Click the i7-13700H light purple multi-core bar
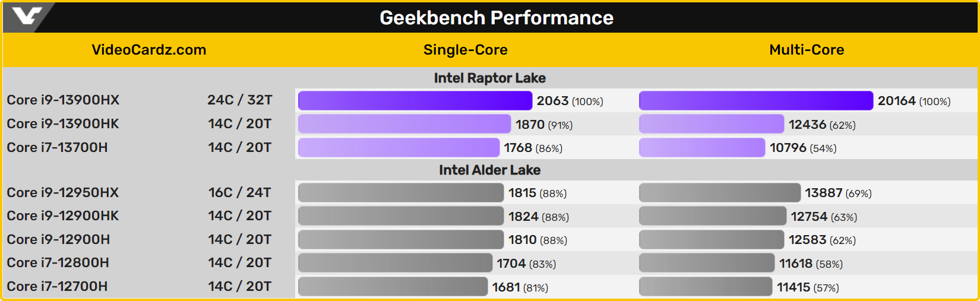 pyautogui.click(x=701, y=148)
